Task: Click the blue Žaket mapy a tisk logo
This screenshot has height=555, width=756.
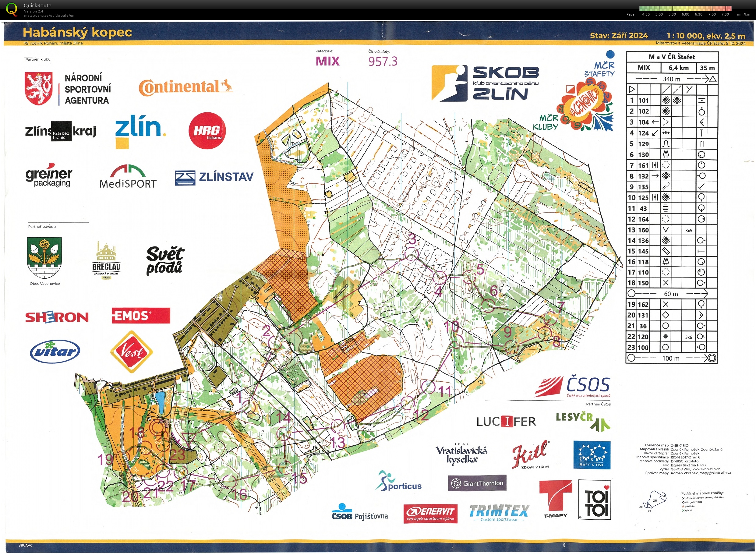Action: (x=592, y=455)
